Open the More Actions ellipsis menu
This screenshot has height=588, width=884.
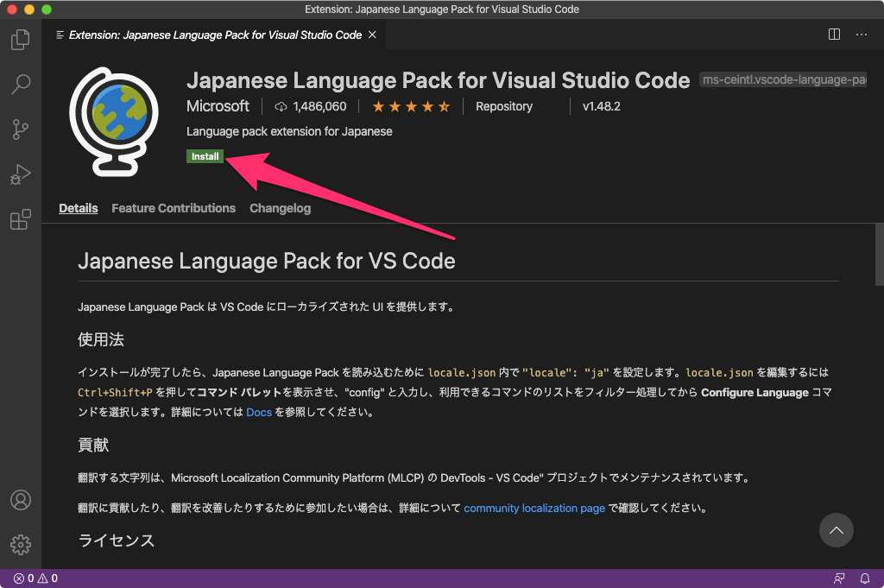(x=861, y=34)
